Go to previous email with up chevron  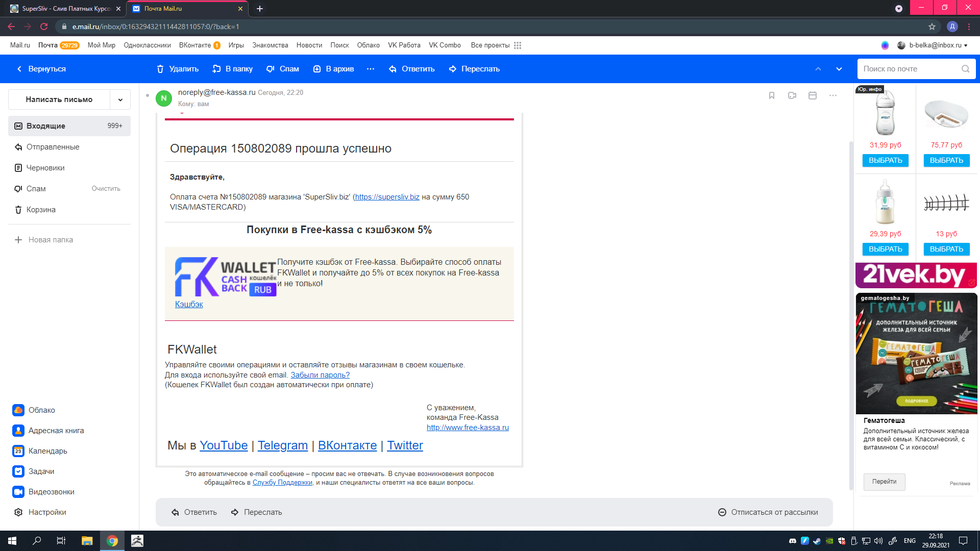(818, 69)
